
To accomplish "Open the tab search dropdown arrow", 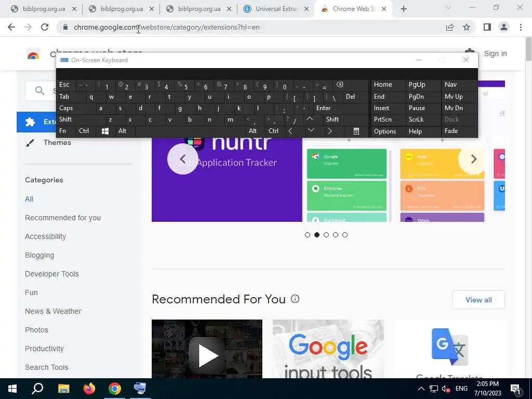I will 448,8.
